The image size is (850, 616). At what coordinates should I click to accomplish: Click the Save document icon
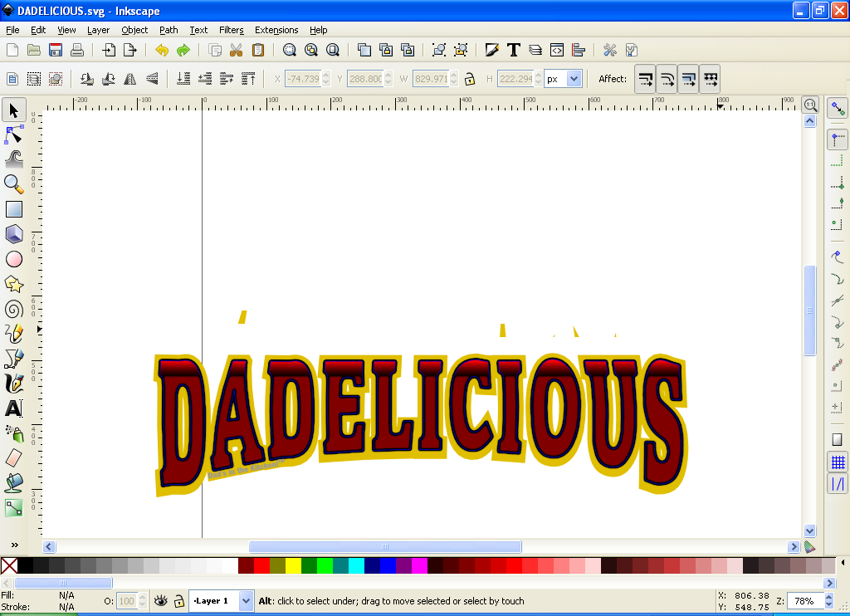tap(56, 50)
